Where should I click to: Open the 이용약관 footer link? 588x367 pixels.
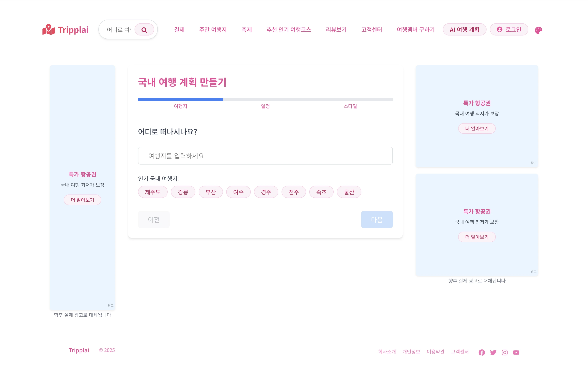tap(435, 352)
